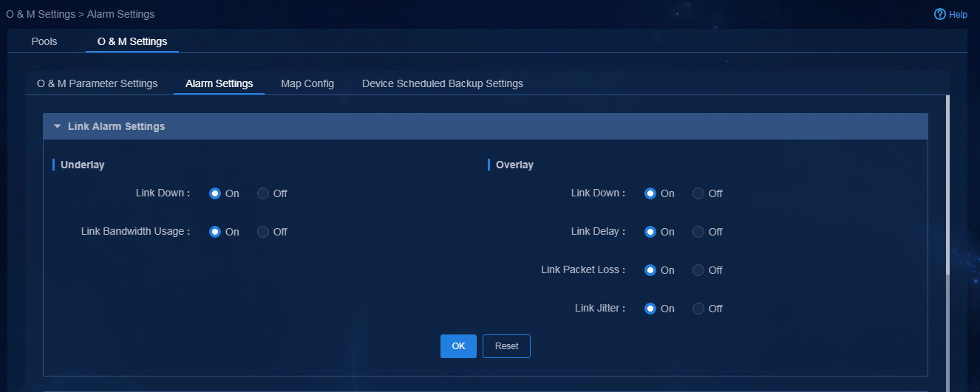Image resolution: width=980 pixels, height=392 pixels.
Task: Click the Link Delay label
Action: click(599, 231)
